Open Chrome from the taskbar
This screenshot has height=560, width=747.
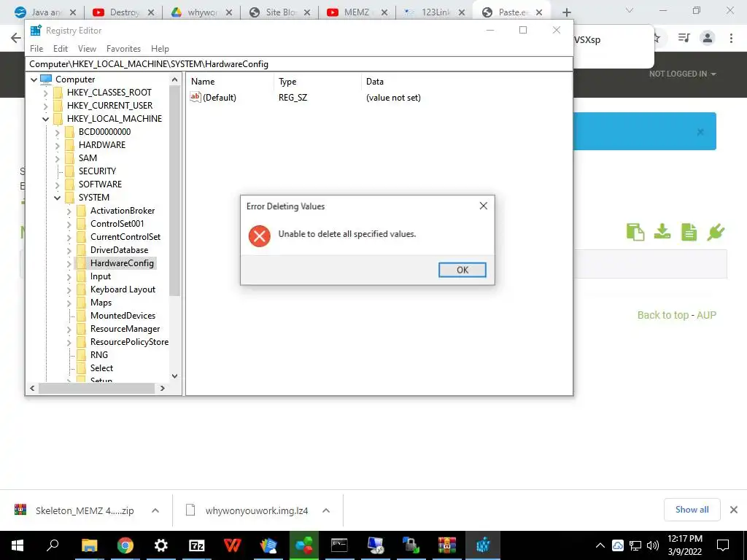(125, 545)
